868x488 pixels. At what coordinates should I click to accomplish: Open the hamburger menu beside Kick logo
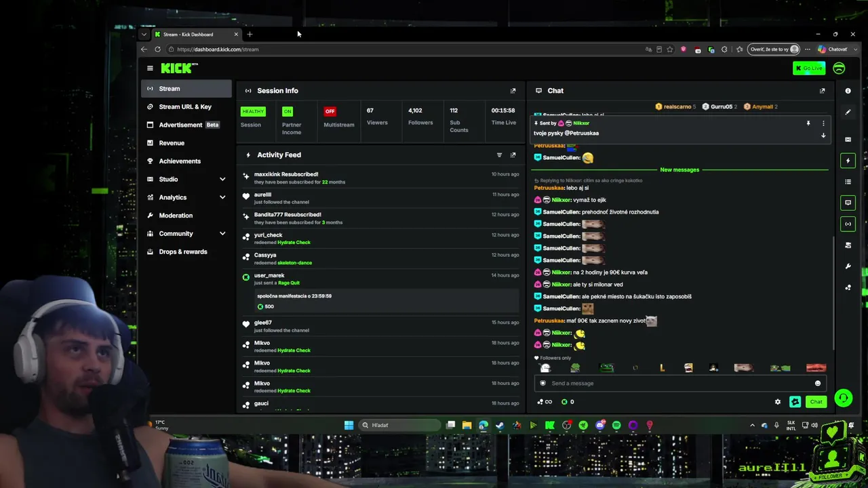click(x=150, y=68)
